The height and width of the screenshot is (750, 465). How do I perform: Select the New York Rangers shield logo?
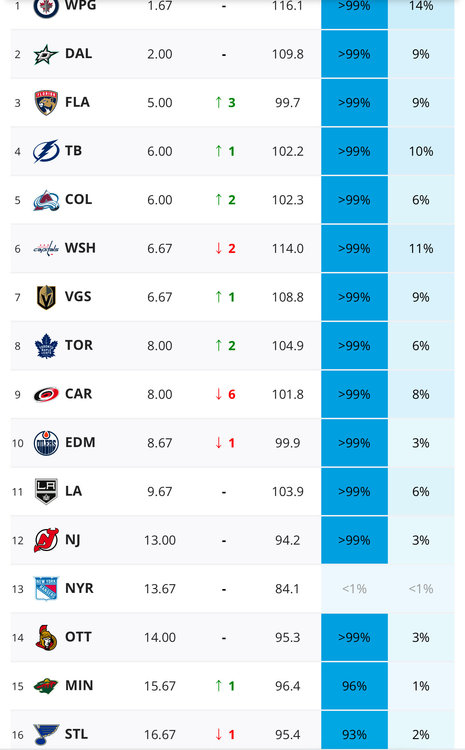[x=46, y=589]
